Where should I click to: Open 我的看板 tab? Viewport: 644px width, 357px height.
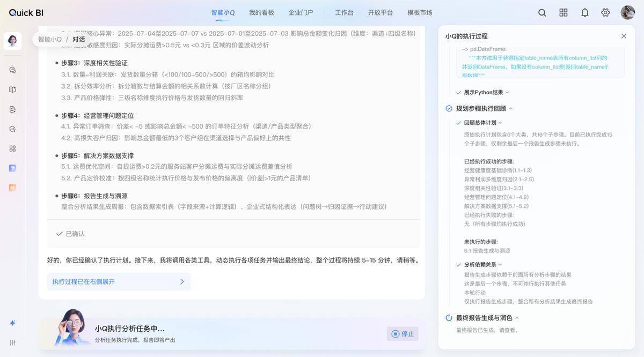coord(261,13)
